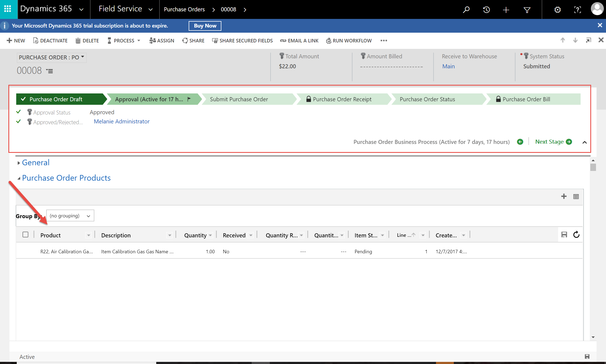Open Melanie Administrator link

[x=122, y=122]
